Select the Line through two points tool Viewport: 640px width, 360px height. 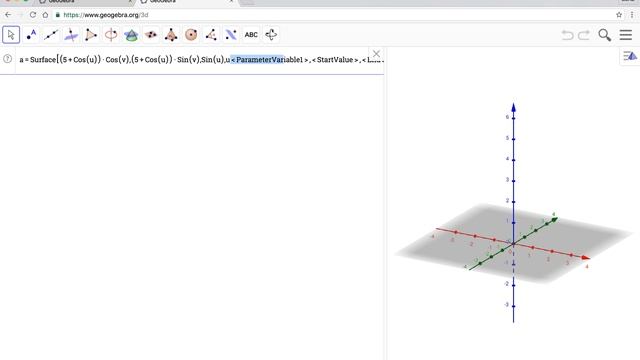(x=51, y=35)
